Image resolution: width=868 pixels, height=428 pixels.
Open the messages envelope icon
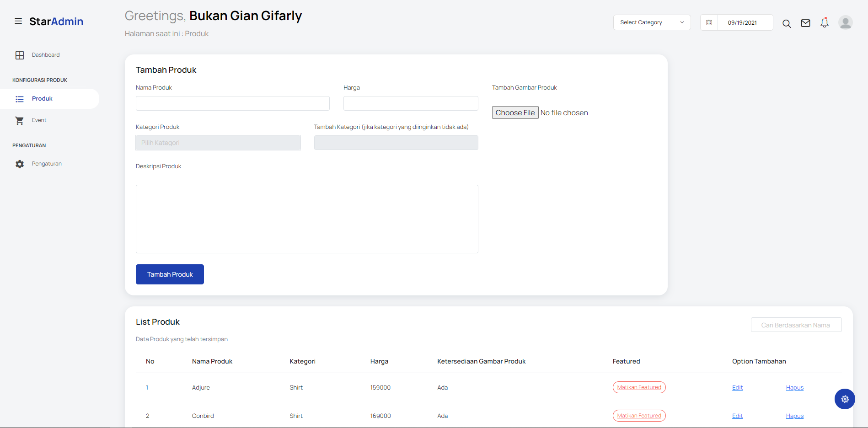pyautogui.click(x=805, y=23)
